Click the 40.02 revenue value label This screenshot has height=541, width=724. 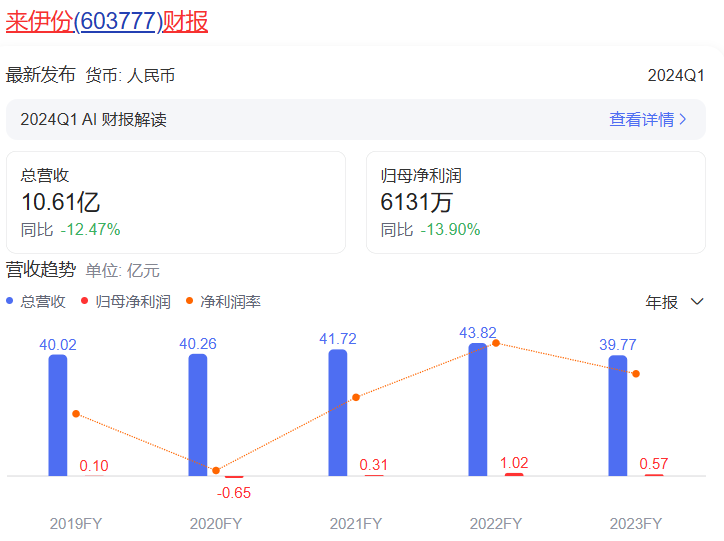pyautogui.click(x=58, y=345)
